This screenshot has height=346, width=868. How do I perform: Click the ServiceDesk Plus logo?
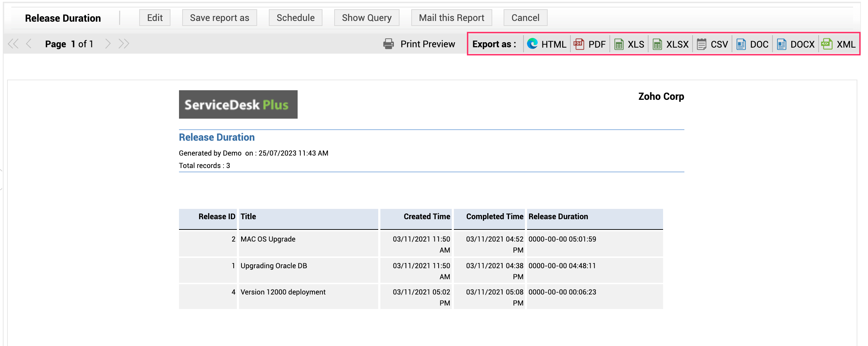(x=238, y=104)
